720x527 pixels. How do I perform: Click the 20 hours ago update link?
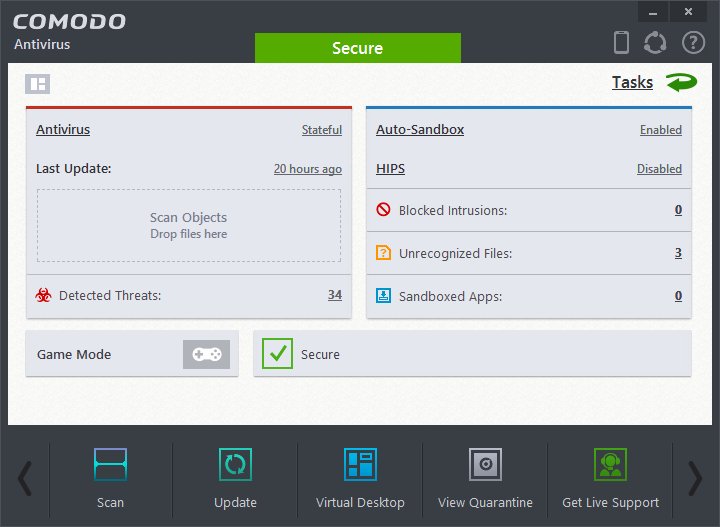coord(308,169)
